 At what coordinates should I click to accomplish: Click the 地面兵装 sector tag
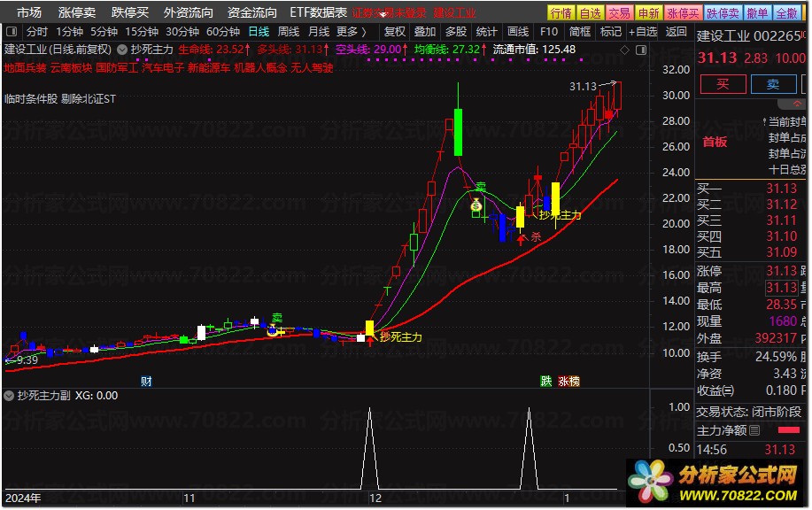pos(25,68)
